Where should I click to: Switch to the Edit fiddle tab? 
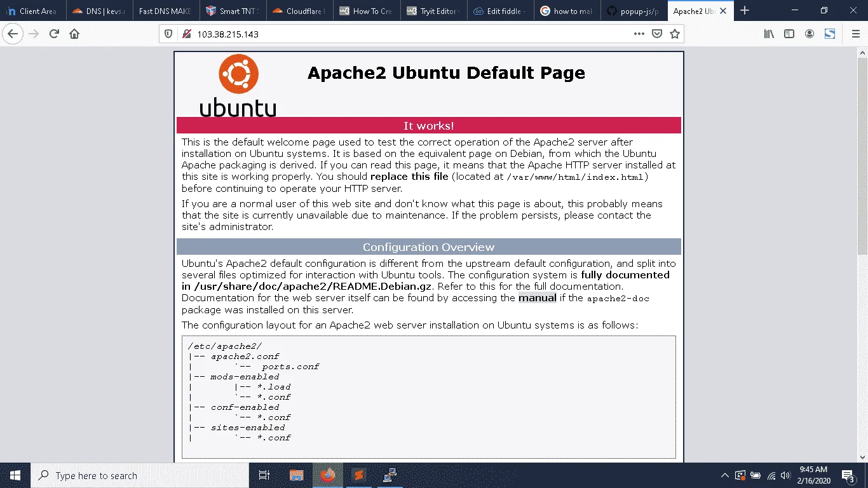500,11
